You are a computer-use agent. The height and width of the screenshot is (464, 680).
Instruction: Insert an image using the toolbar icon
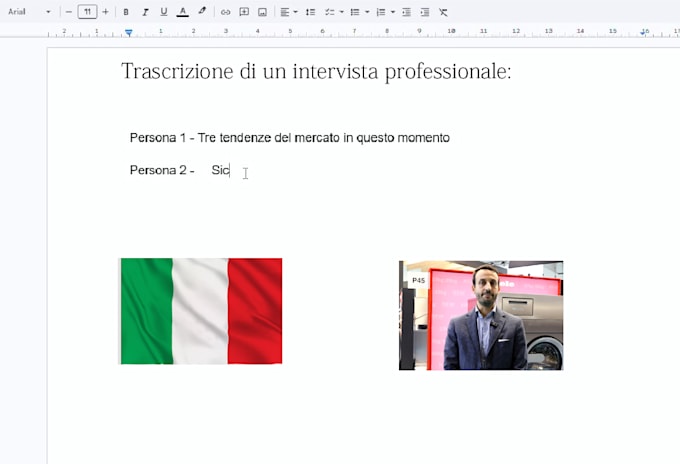point(262,12)
